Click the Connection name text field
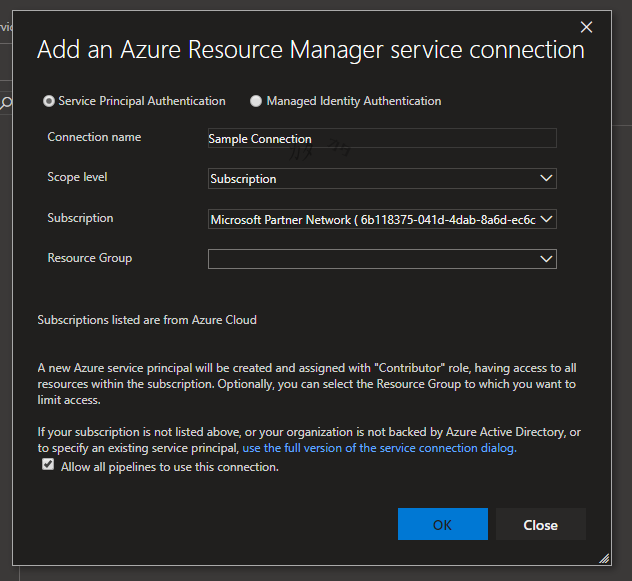Image resolution: width=632 pixels, height=581 pixels. [381, 139]
